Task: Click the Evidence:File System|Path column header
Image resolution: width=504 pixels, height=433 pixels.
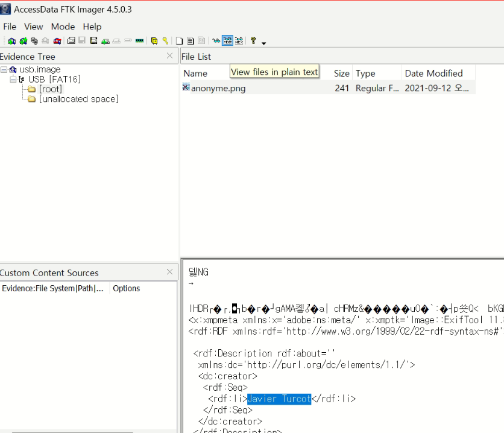Action: (55, 288)
